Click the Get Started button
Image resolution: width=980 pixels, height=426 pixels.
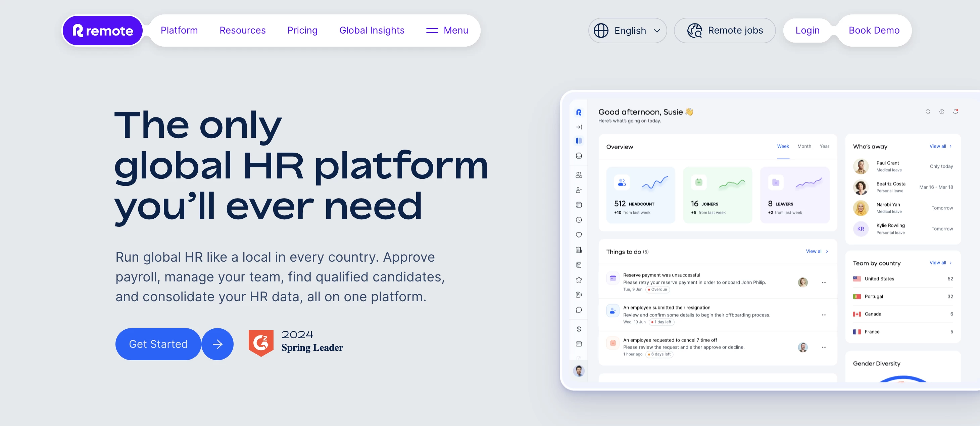pos(157,343)
